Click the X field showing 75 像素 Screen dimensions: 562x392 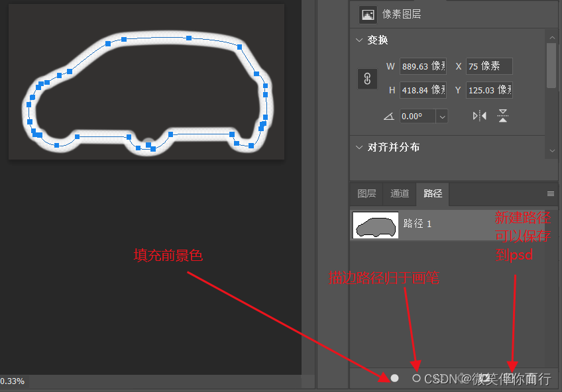489,66
